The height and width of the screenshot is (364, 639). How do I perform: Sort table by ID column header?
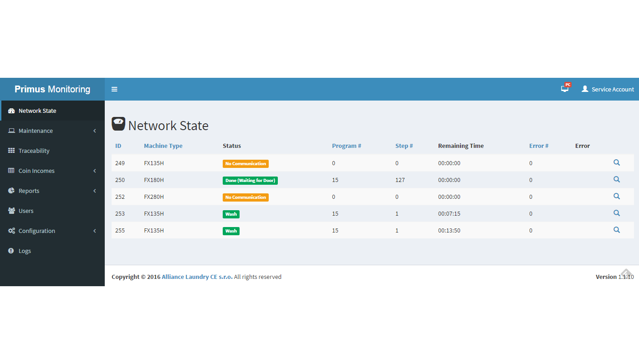118,146
